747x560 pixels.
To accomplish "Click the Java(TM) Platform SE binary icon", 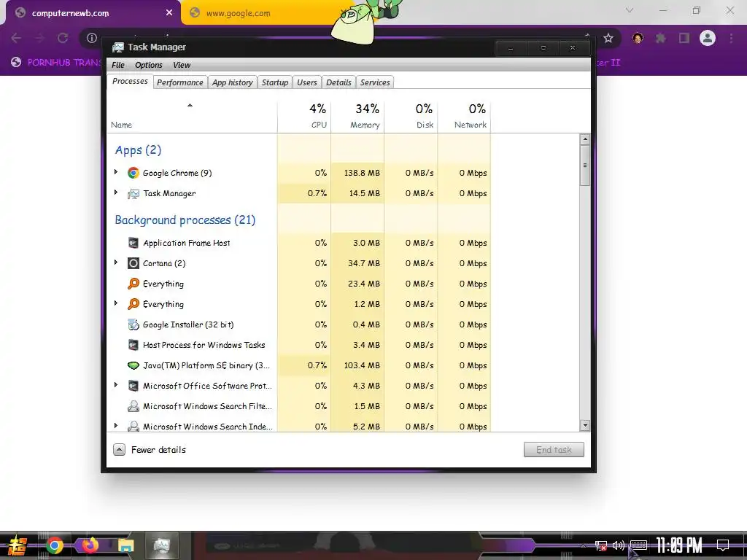I will point(133,366).
